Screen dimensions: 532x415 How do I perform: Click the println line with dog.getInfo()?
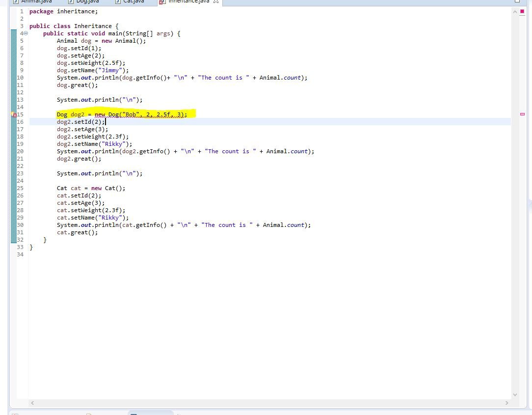[x=182, y=78]
